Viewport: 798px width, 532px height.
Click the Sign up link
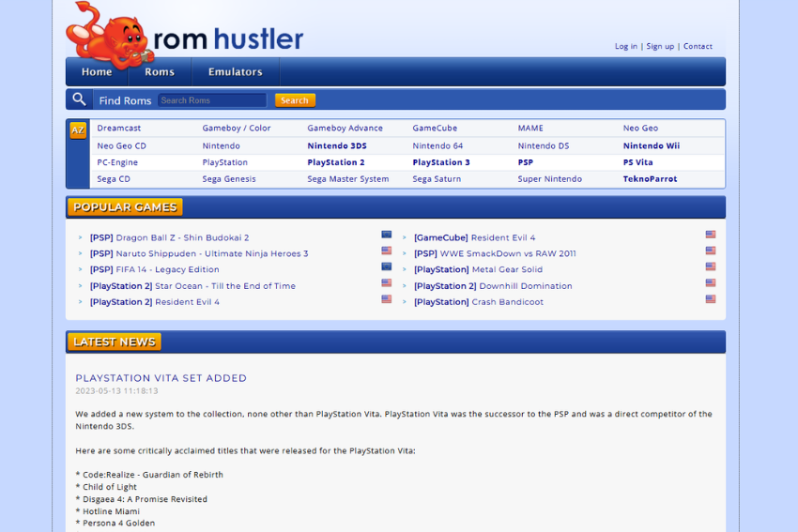pos(660,46)
